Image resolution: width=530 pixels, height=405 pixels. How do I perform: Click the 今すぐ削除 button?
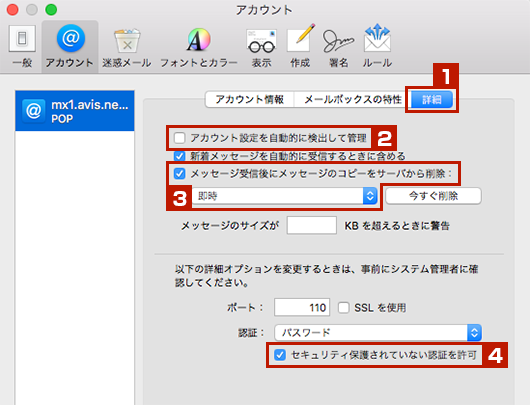click(433, 196)
